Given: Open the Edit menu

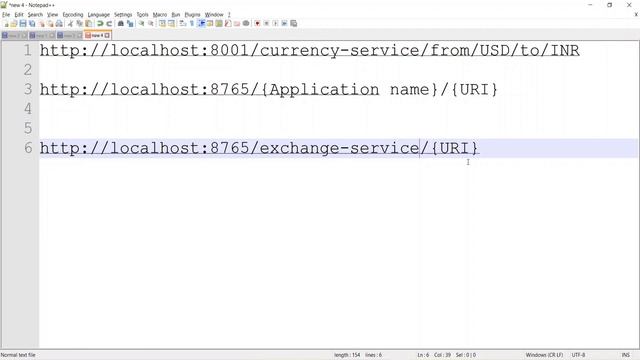Looking at the screenshot, I should pos(19,15).
